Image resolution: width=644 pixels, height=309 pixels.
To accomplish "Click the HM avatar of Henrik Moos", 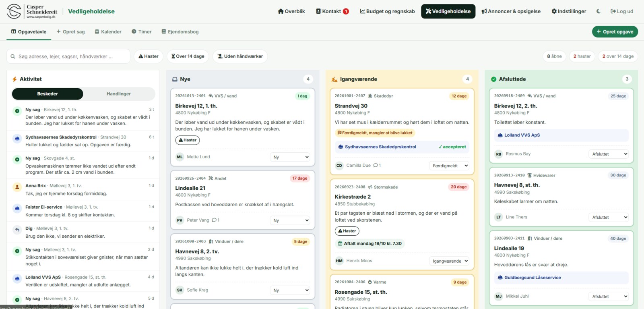I will click(339, 261).
